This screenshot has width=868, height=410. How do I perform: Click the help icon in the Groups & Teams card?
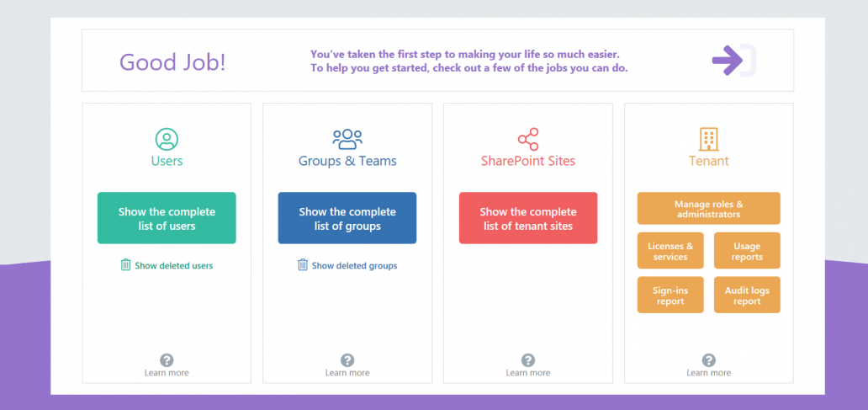(x=347, y=360)
